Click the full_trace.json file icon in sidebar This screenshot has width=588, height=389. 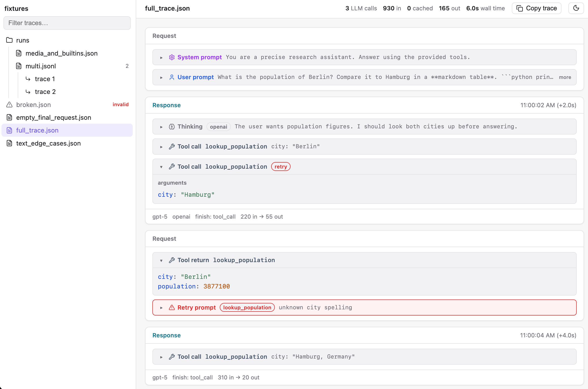click(x=9, y=130)
